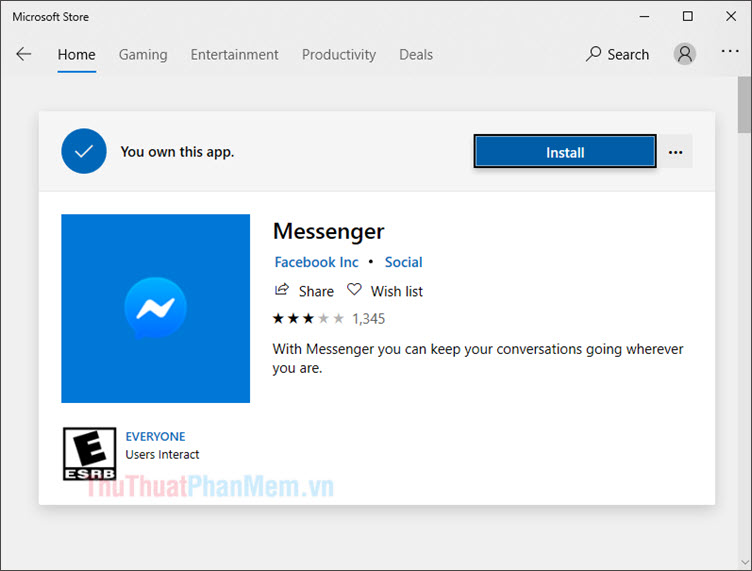Minimize the Microsoft Store window
The width and height of the screenshot is (752, 571).
point(645,16)
